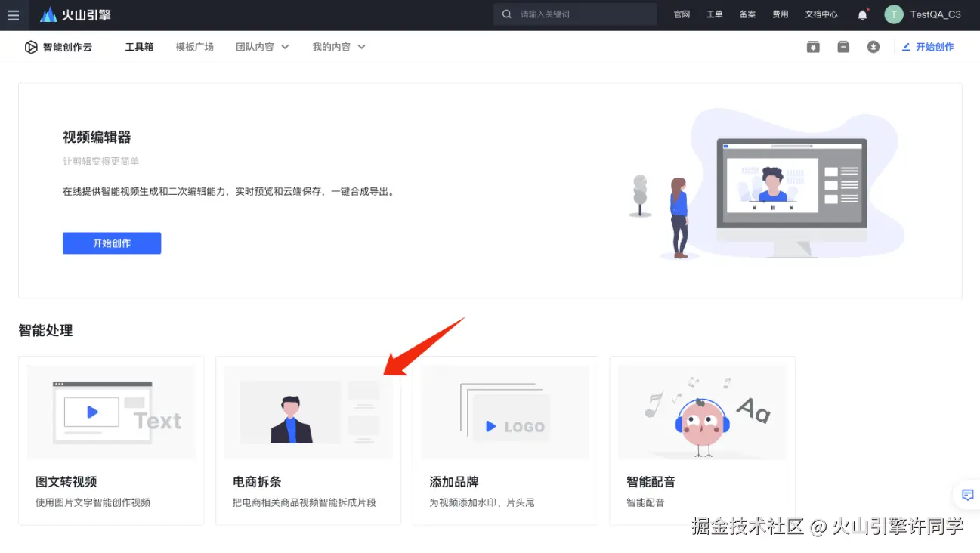Open the download tasks icon
The height and width of the screenshot is (553, 980).
pos(873,47)
